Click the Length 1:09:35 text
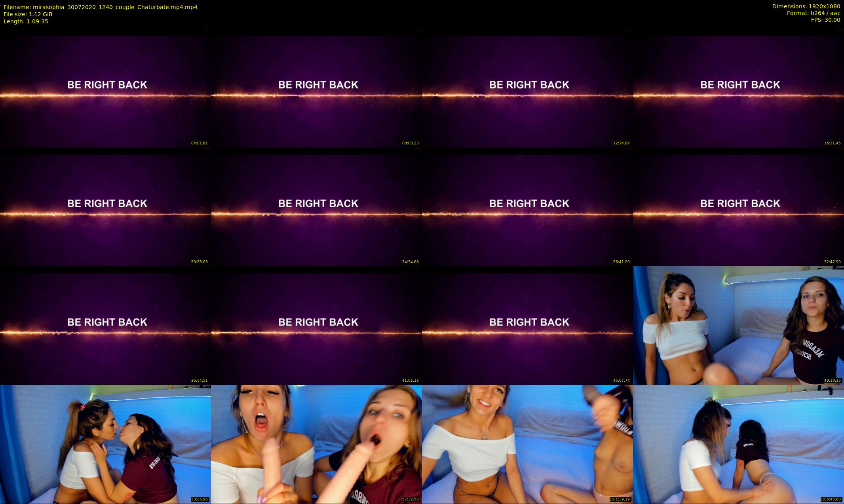 pyautogui.click(x=26, y=21)
